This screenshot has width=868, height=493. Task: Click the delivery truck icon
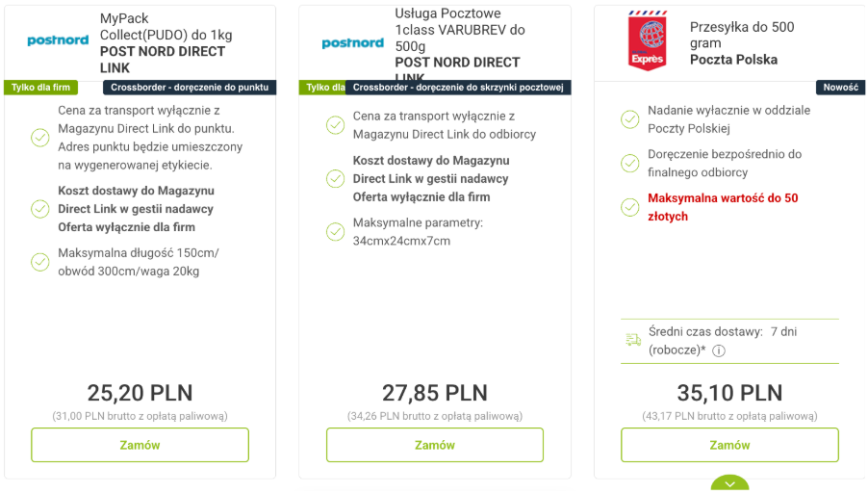pos(632,340)
